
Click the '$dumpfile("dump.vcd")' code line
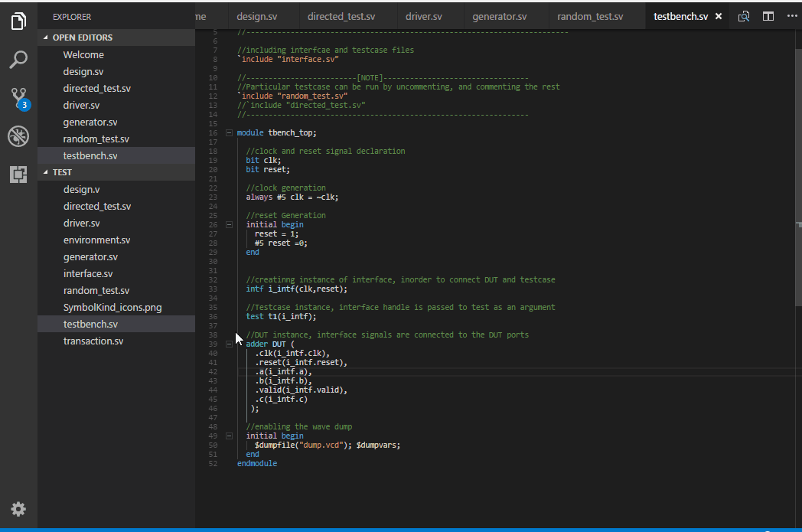click(328, 445)
